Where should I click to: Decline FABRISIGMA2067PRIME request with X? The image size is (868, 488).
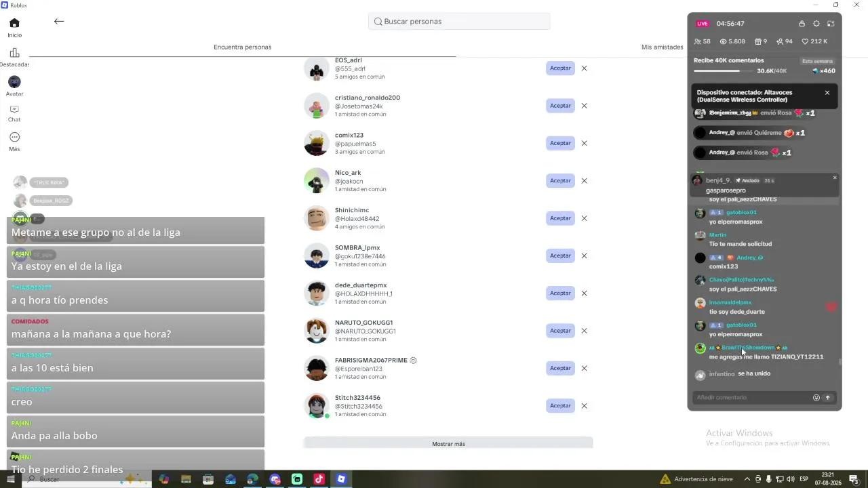[584, 368]
